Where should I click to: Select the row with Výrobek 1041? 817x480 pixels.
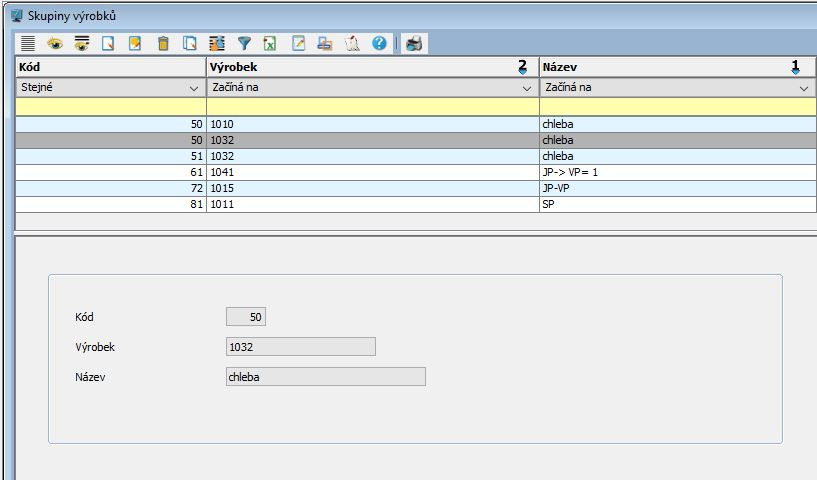372,173
